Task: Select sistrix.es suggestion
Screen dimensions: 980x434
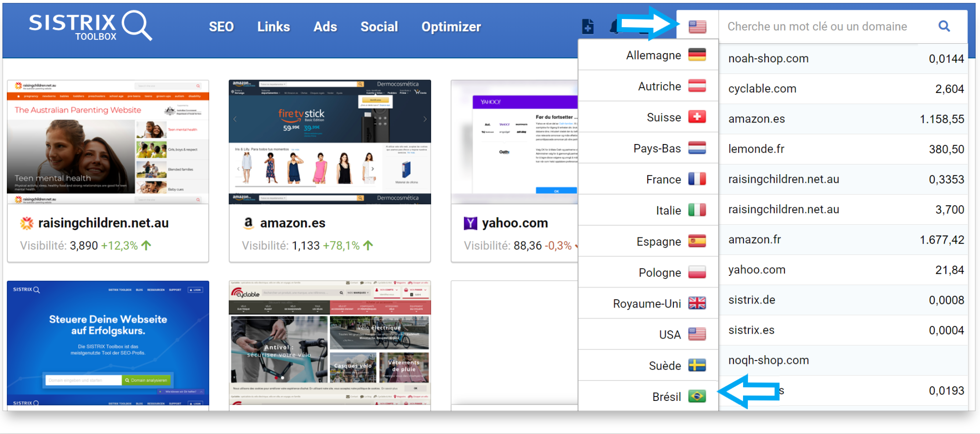Action: (843, 330)
